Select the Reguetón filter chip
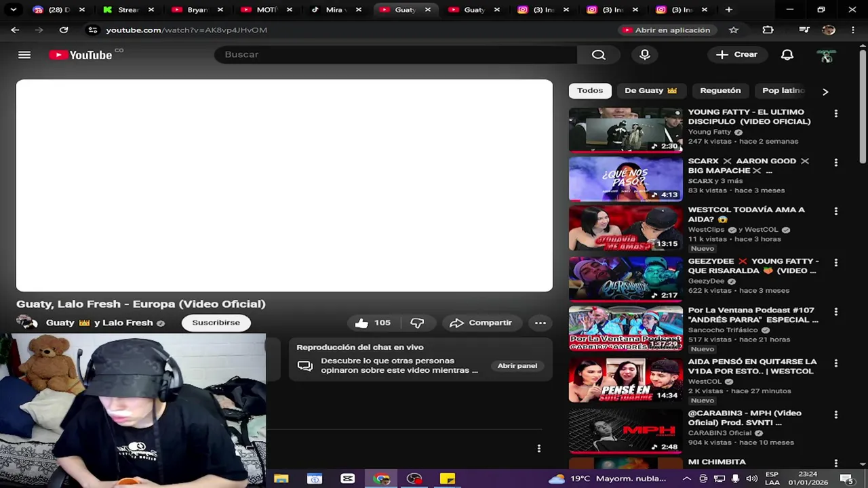Screen dimensions: 868x488 pyautogui.click(x=720, y=90)
